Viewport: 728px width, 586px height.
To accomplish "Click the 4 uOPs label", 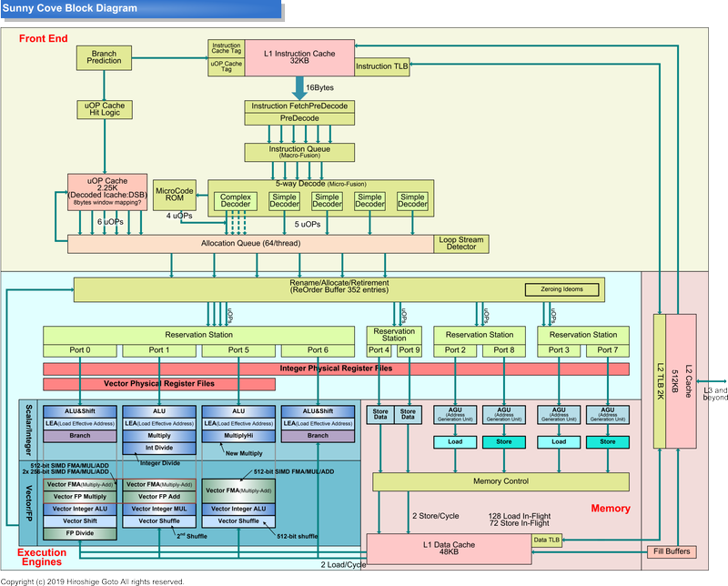I will [179, 216].
